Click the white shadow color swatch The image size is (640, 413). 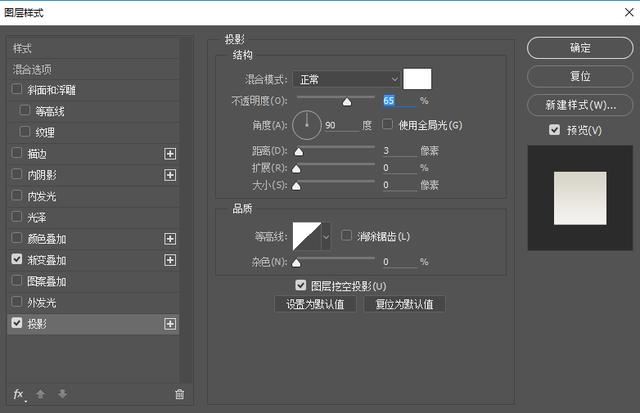point(417,79)
